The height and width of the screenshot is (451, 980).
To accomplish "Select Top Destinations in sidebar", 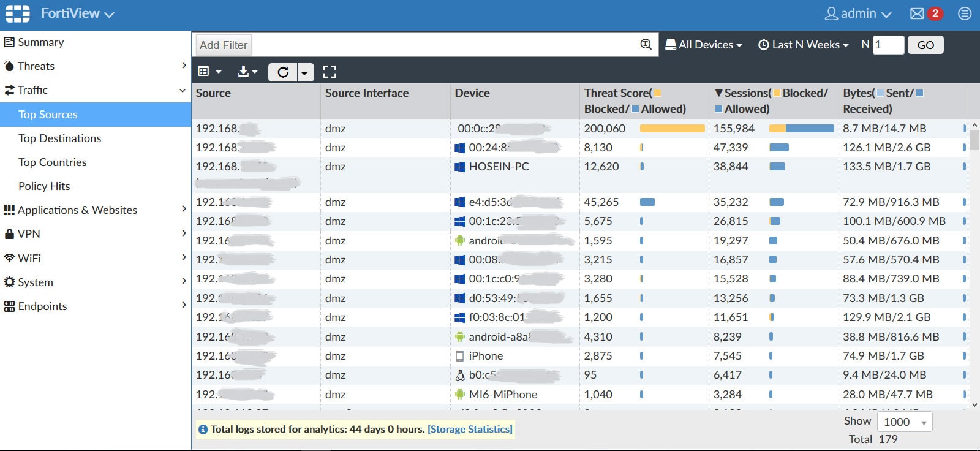I will [x=59, y=138].
